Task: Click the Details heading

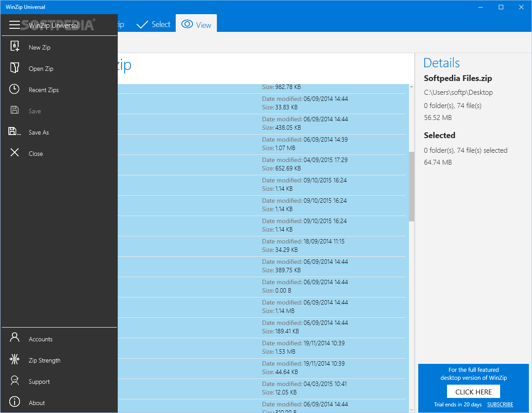Action: pyautogui.click(x=442, y=63)
